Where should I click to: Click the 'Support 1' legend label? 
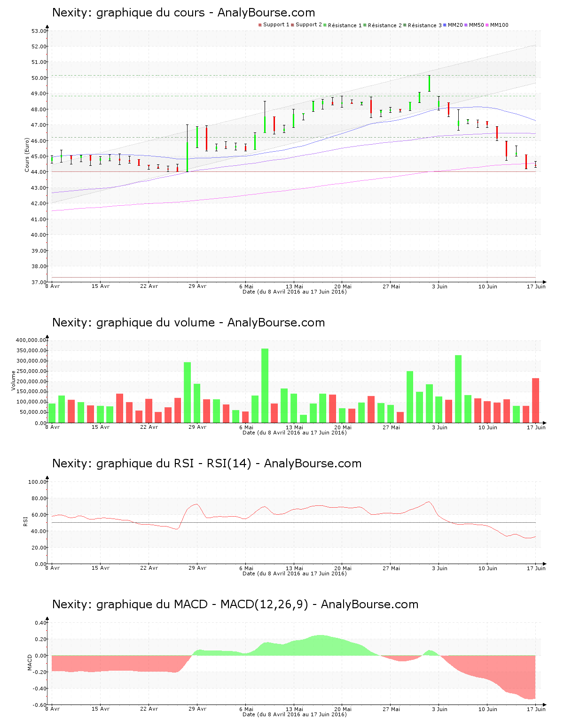click(x=276, y=25)
